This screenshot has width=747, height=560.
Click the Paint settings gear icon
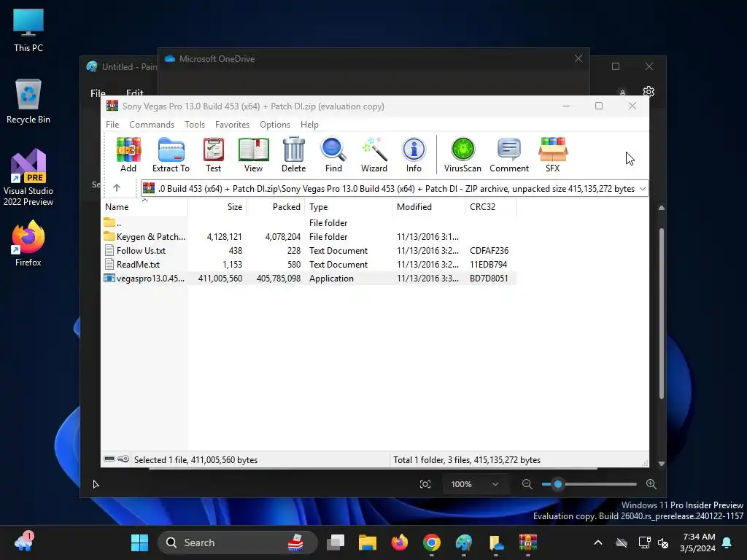[x=649, y=91]
